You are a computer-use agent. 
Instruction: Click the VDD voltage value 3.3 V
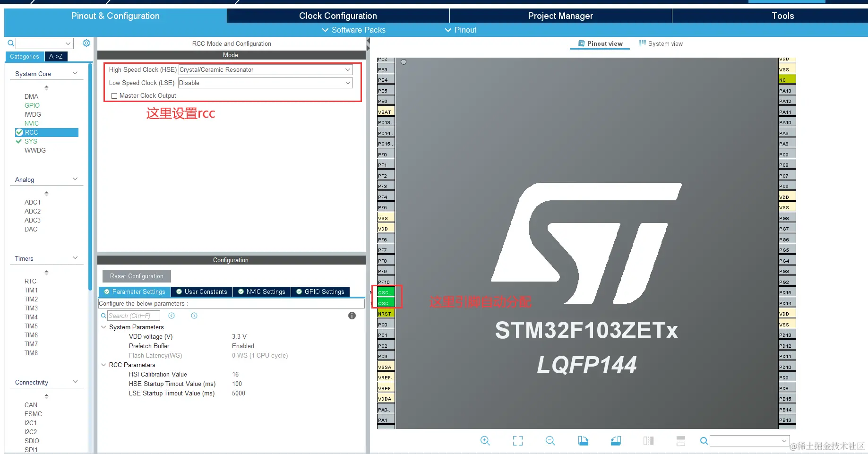pos(239,336)
